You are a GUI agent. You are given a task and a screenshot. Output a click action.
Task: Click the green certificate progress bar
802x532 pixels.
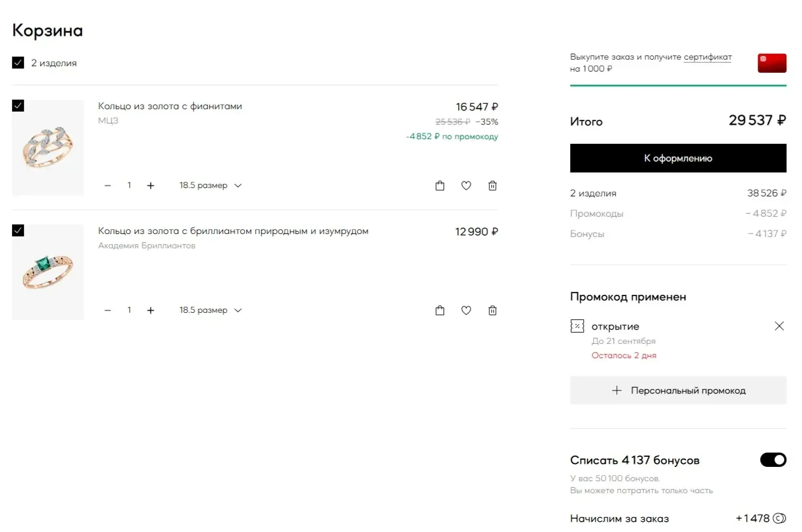pyautogui.click(x=678, y=85)
